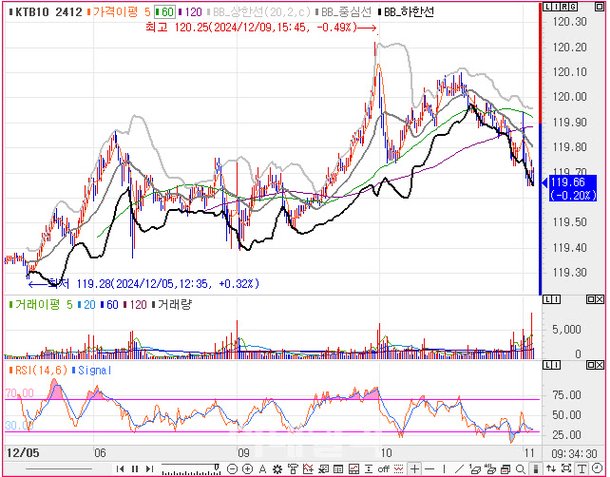Close the RSI pane

599,365
